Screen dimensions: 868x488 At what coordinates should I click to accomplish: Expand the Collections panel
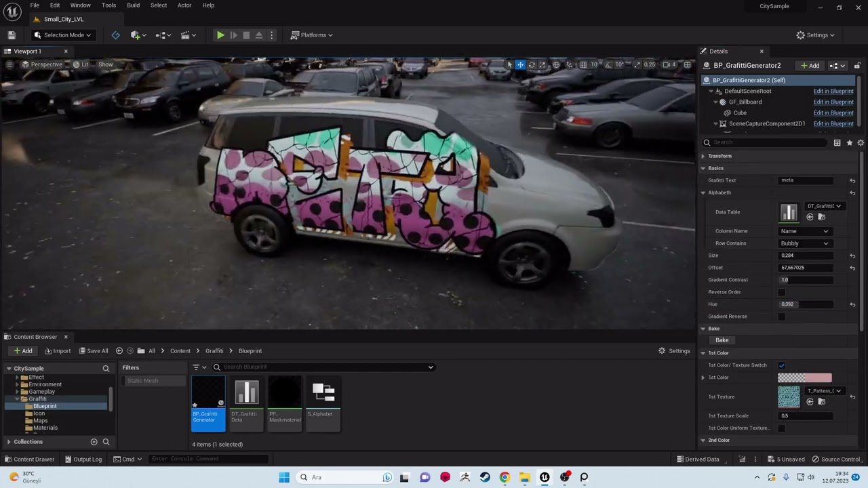pyautogui.click(x=9, y=442)
